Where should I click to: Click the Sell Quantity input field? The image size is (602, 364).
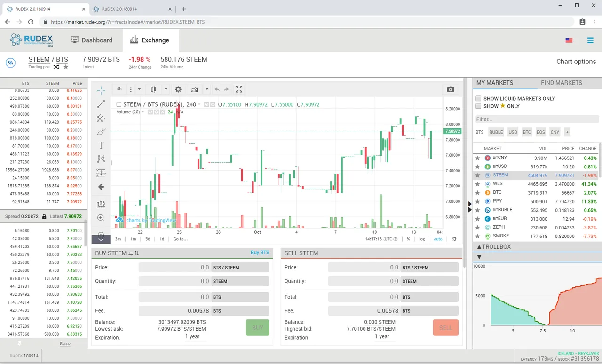[364, 281]
